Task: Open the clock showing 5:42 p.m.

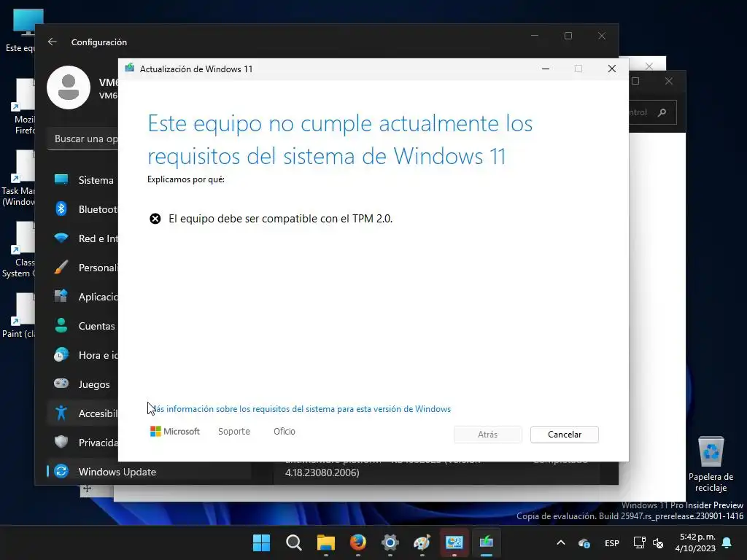Action: (x=695, y=542)
